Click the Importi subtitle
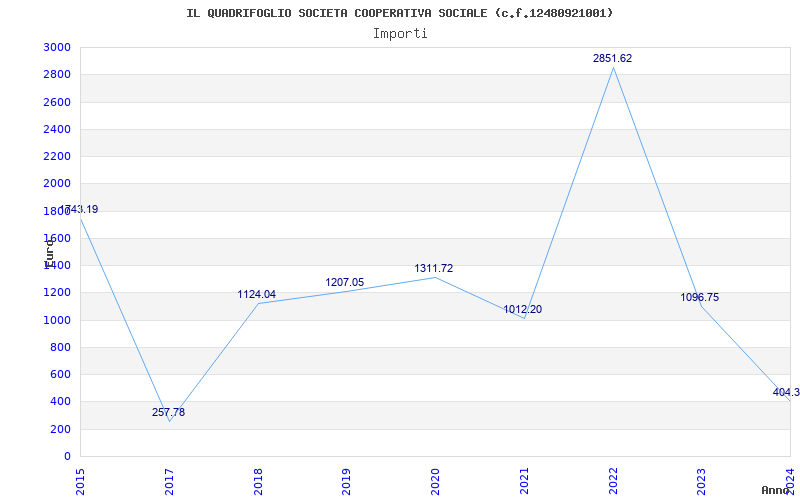Screen dimensions: 800x500 click(x=400, y=34)
